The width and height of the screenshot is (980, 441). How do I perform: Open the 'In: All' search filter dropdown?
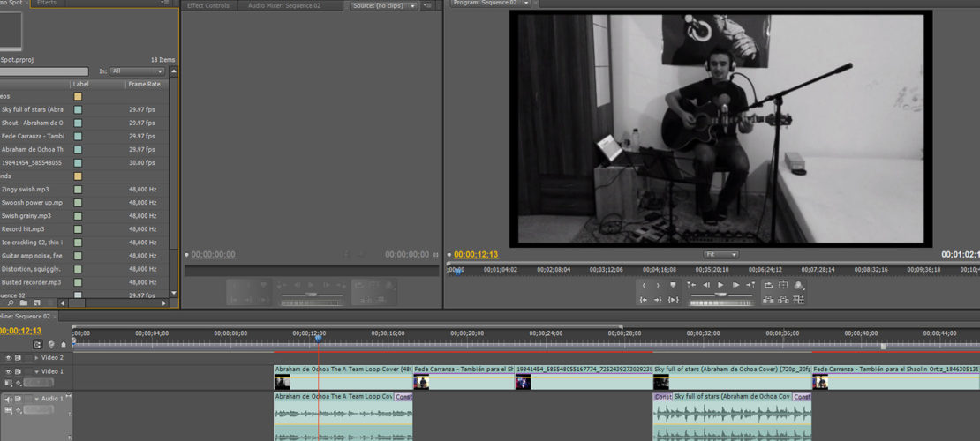tap(138, 71)
